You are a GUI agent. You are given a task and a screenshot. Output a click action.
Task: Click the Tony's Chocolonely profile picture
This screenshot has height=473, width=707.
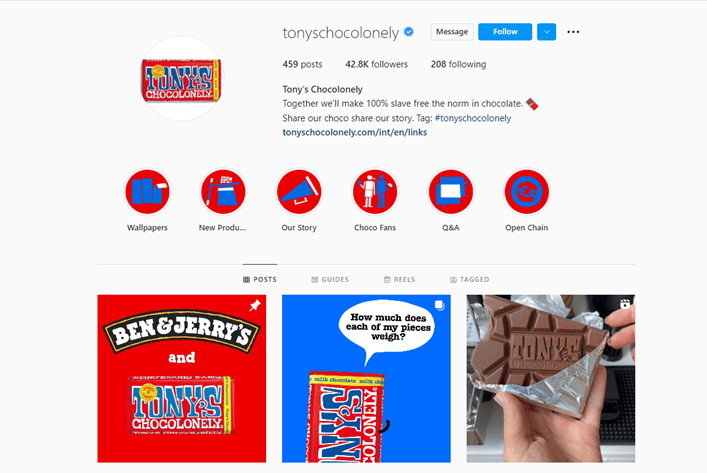181,78
